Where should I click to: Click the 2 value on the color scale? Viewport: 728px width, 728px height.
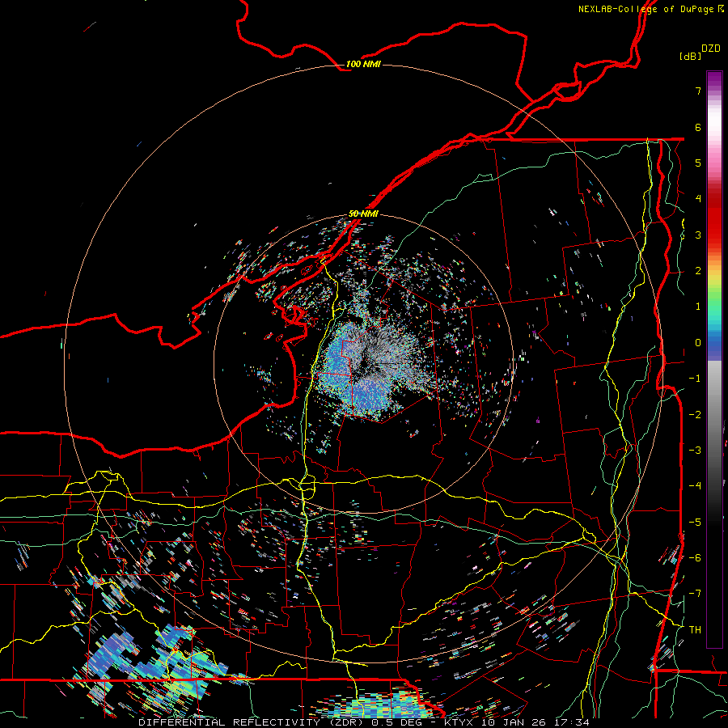point(698,271)
